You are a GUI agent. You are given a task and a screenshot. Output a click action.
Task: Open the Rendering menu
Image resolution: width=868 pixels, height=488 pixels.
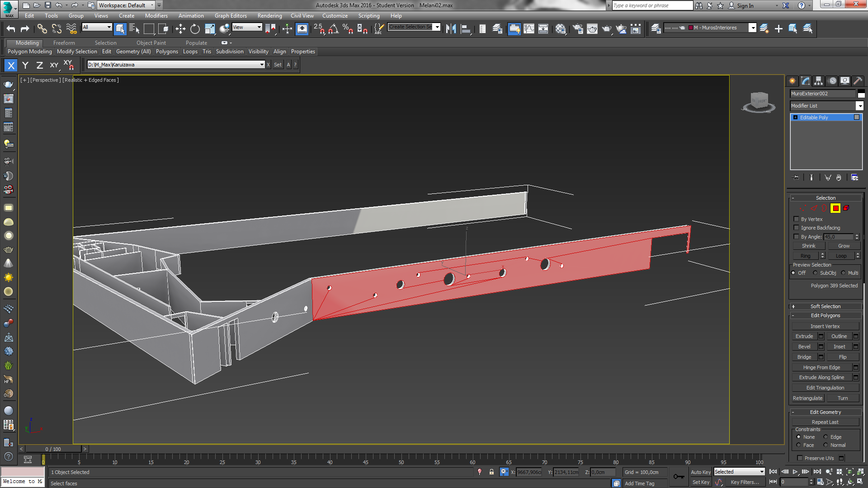[x=269, y=16]
